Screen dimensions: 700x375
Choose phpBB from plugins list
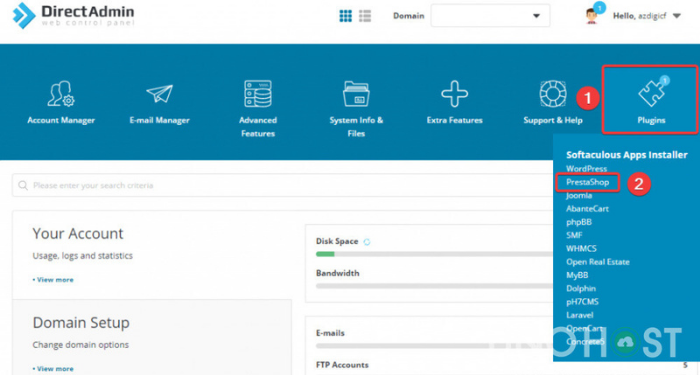(579, 222)
